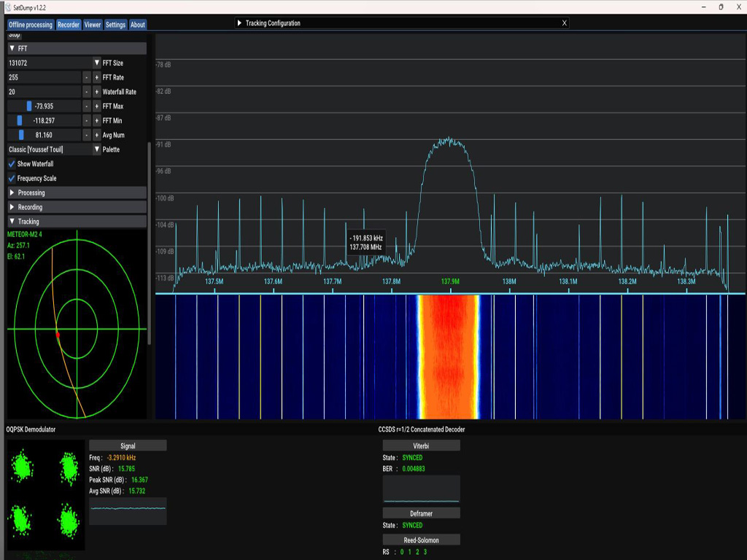This screenshot has height=560, width=747.
Task: Maximize the SatDump window
Action: point(721,7)
